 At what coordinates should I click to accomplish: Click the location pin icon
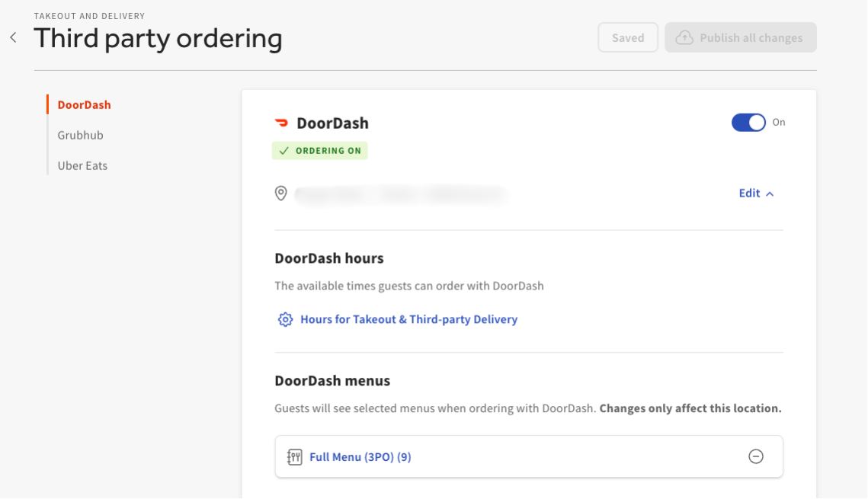coord(280,193)
